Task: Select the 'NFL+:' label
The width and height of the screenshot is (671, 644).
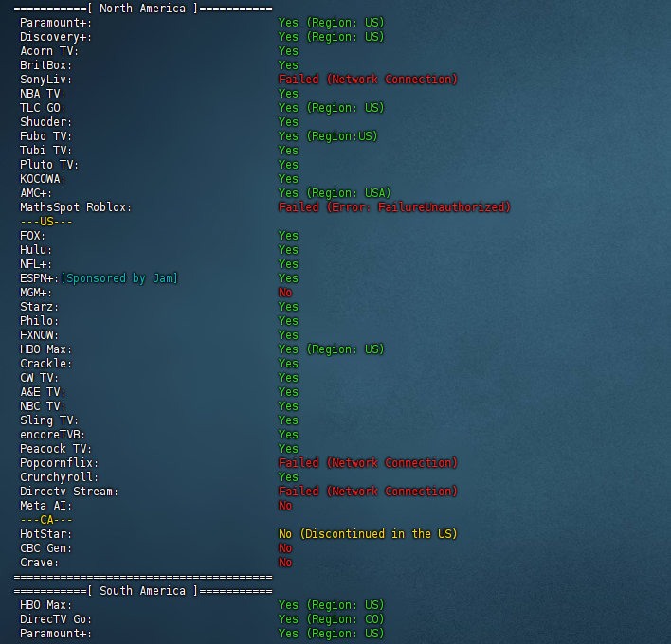Action: 36,264
